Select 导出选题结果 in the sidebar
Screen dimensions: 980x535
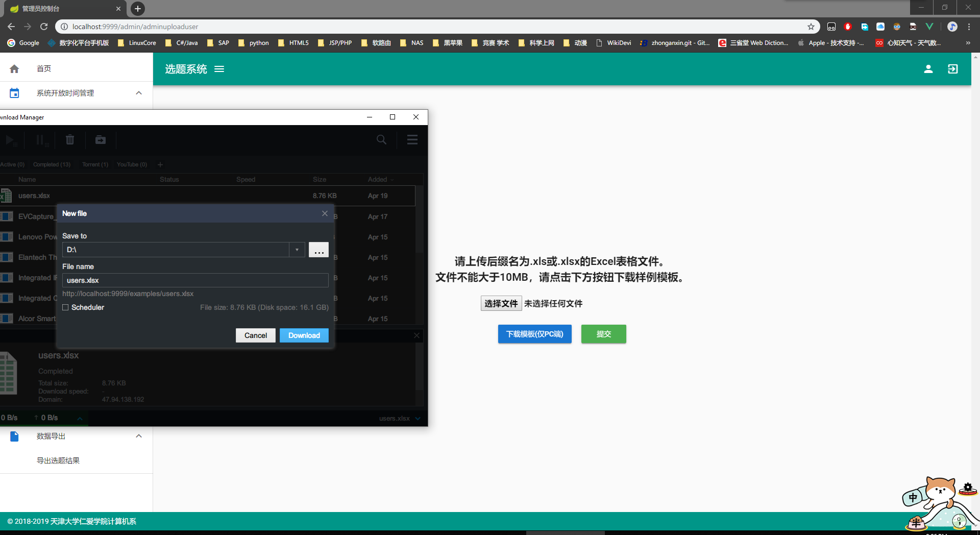click(x=58, y=460)
